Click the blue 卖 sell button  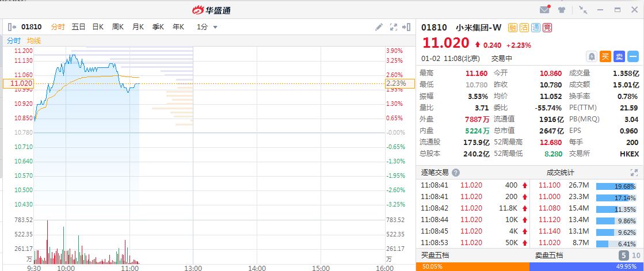(619, 56)
